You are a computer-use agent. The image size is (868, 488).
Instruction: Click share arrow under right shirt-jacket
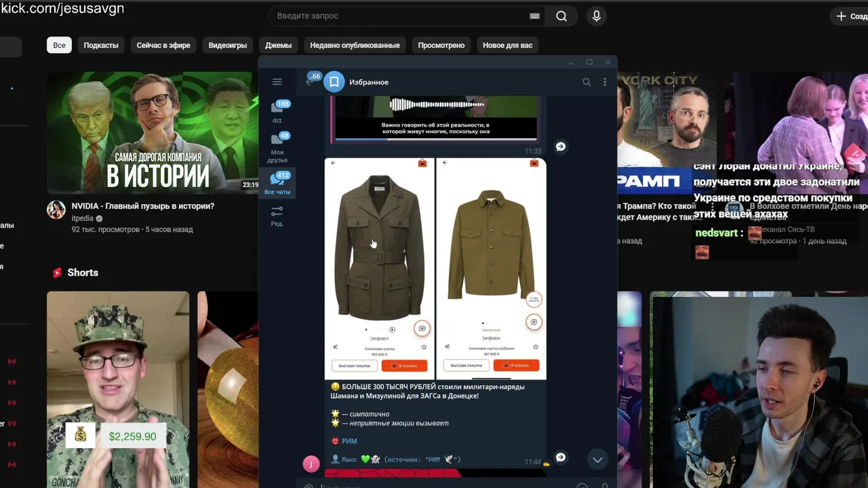pyautogui.click(x=447, y=347)
